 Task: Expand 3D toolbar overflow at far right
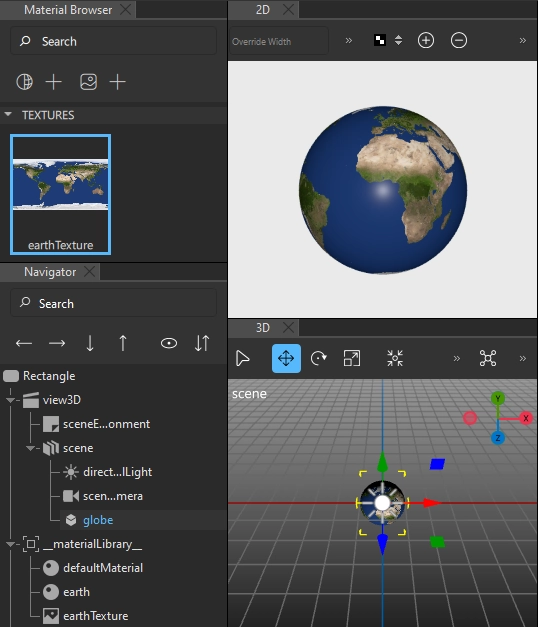tap(523, 358)
